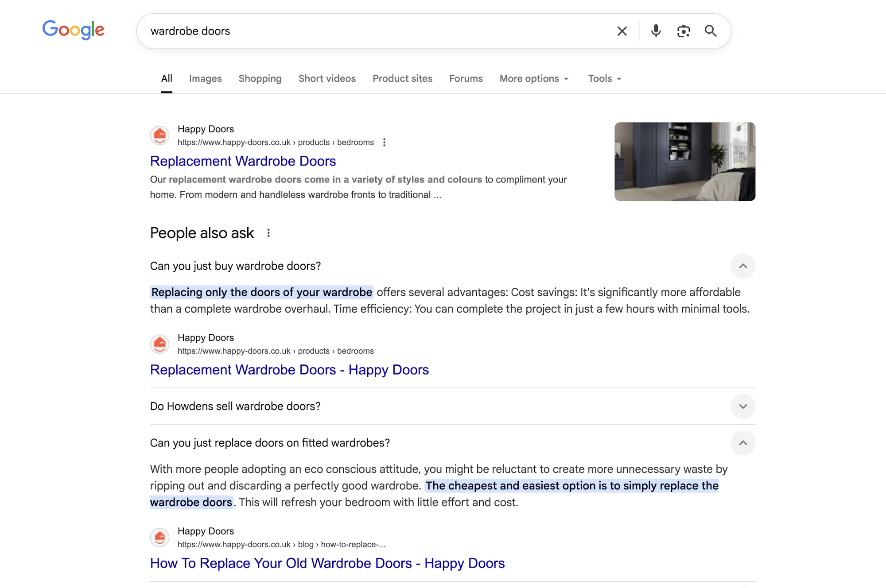886x588 pixels.
Task: Click the magnifying glass search button
Action: pyautogui.click(x=711, y=31)
